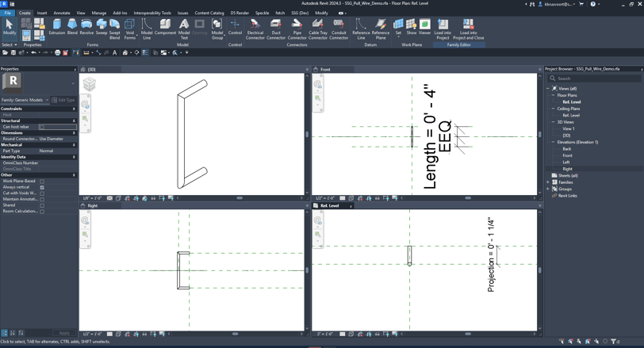Click the 3D view vertical scrollbar
This screenshot has width=644, height=348.
(x=307, y=135)
